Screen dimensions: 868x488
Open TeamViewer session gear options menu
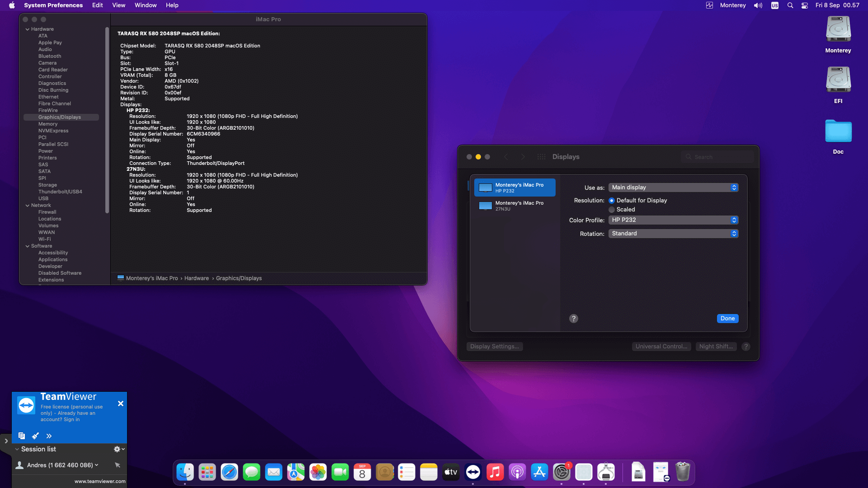point(119,449)
